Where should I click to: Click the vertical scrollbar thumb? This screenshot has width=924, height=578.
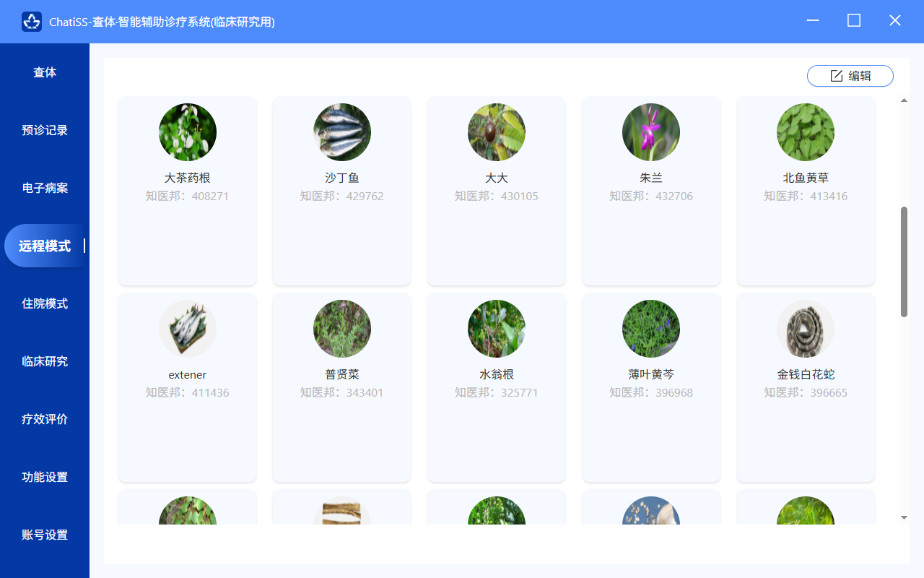[904, 262]
